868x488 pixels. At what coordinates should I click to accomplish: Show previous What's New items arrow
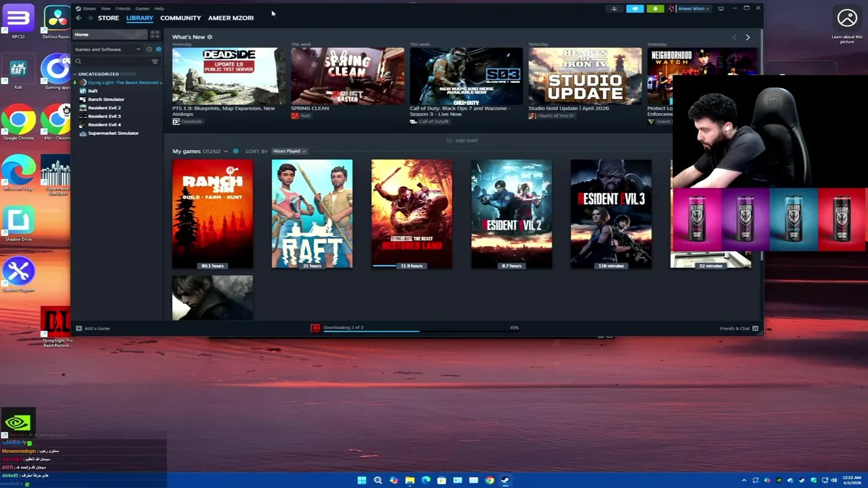coord(734,37)
